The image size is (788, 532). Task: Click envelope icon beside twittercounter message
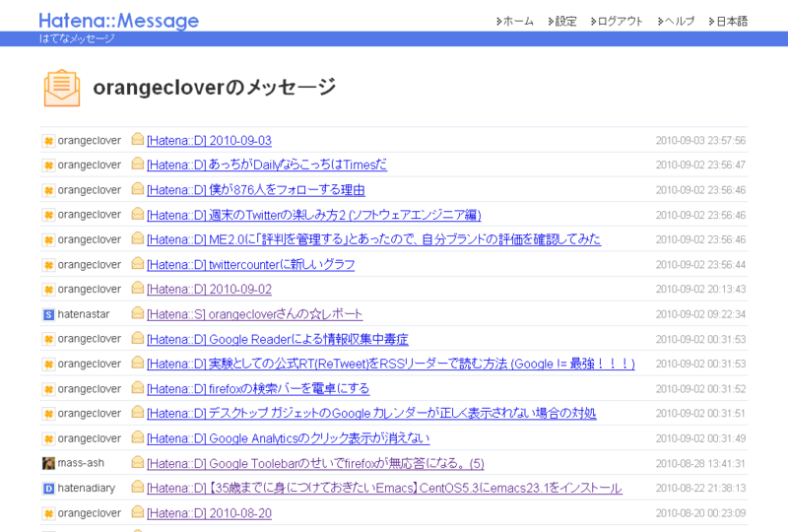coord(138,263)
